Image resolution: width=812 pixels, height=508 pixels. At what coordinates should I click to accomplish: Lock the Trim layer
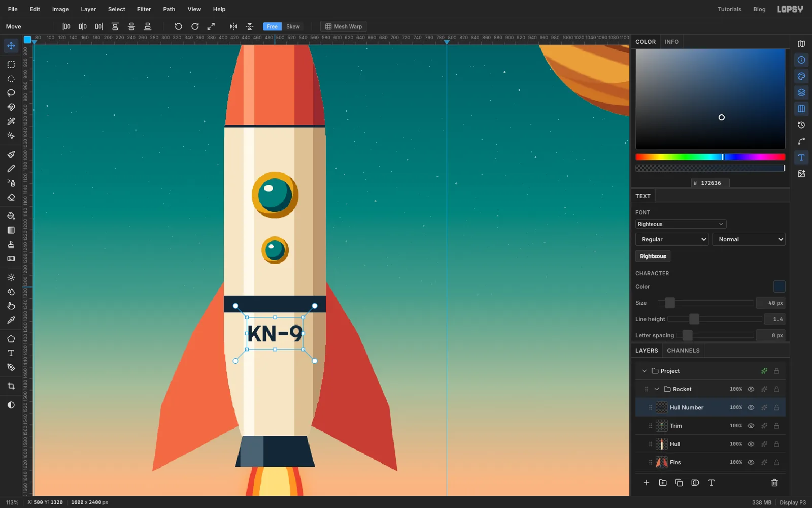(x=776, y=426)
